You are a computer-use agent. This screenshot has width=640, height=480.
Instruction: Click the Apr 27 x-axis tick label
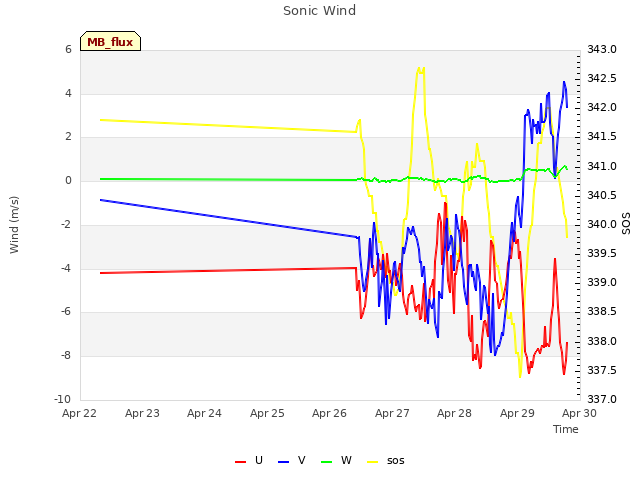[x=392, y=413]
